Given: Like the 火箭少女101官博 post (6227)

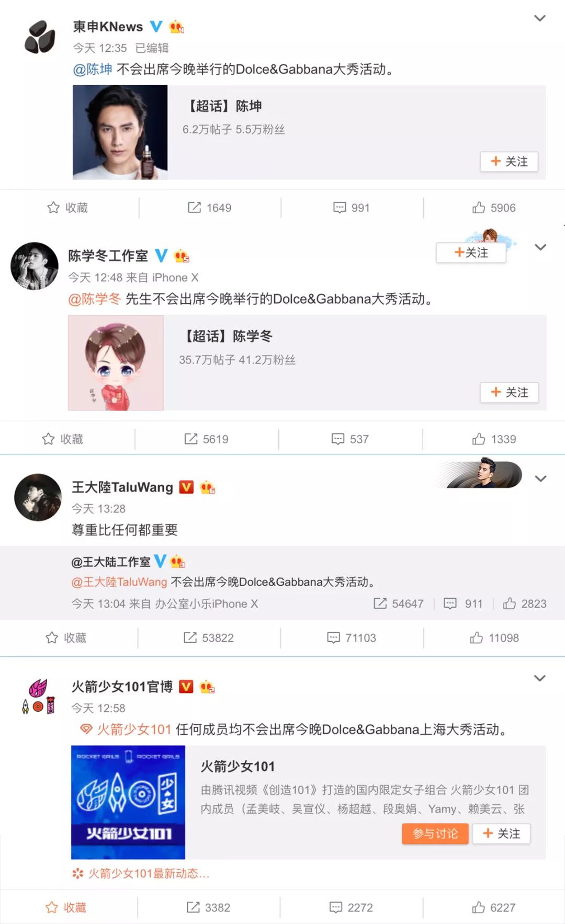Looking at the screenshot, I should 494,907.
